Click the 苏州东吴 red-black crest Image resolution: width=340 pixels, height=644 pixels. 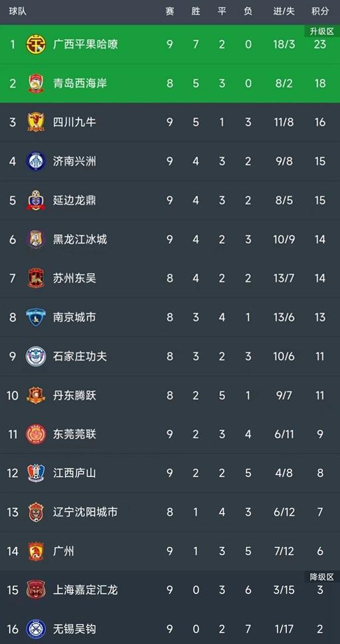(36, 278)
